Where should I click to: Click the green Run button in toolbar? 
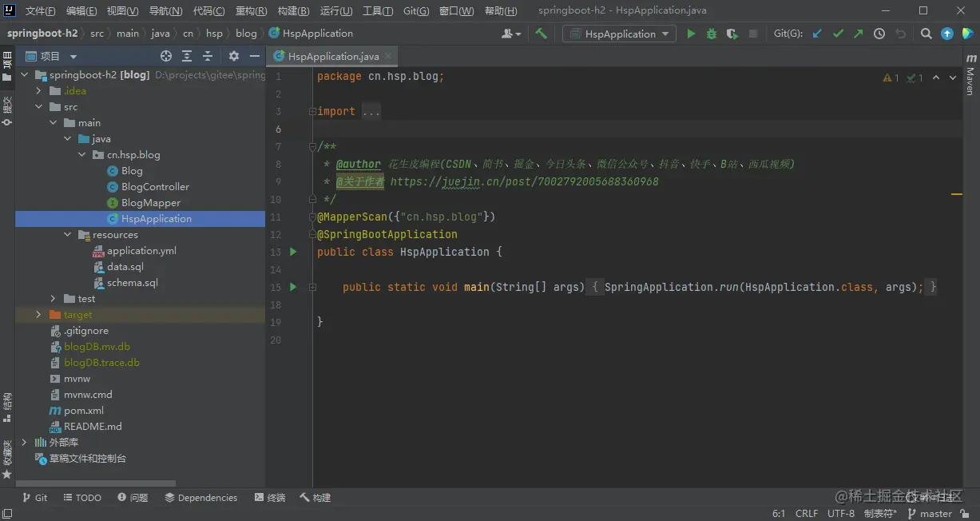point(691,34)
